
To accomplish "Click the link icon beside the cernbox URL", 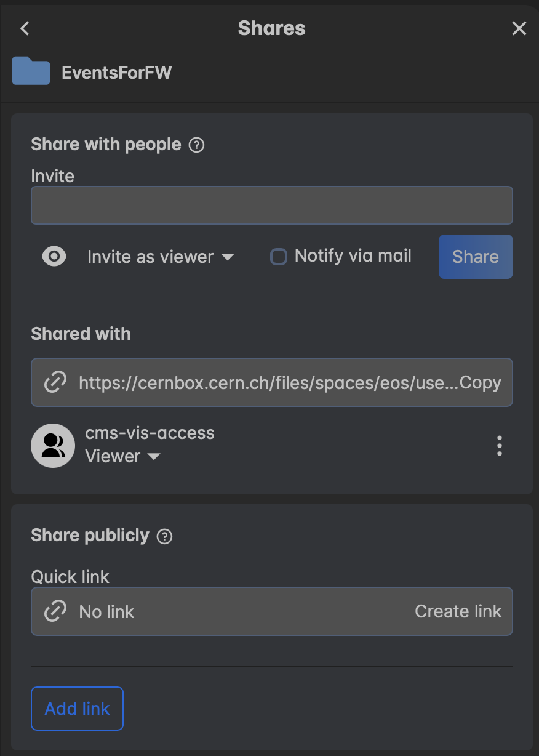I will pyautogui.click(x=55, y=383).
